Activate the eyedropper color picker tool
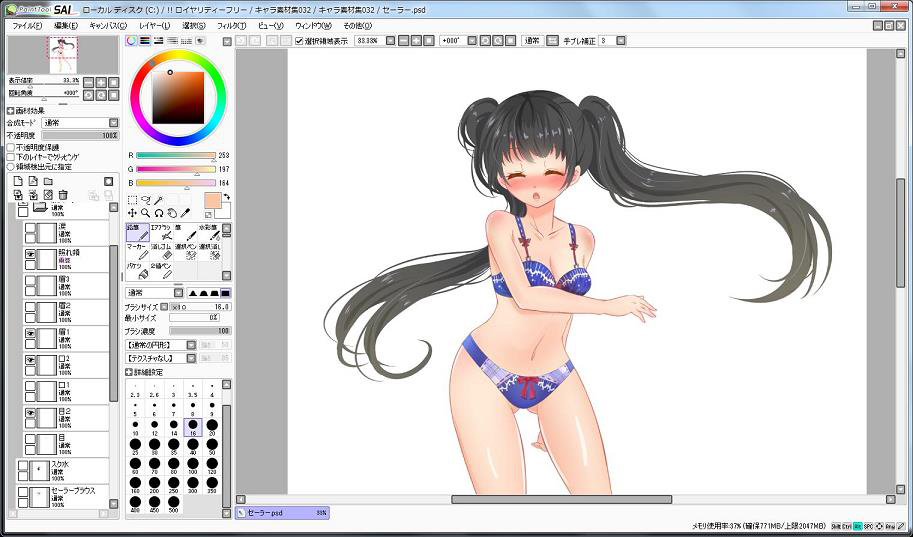 point(186,213)
